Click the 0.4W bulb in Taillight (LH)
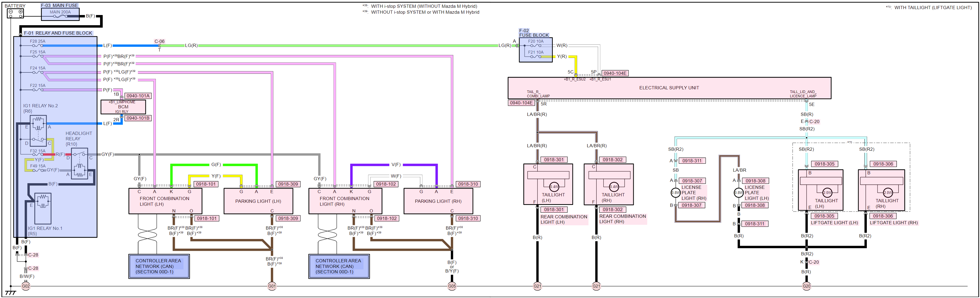 pyautogui.click(x=554, y=186)
